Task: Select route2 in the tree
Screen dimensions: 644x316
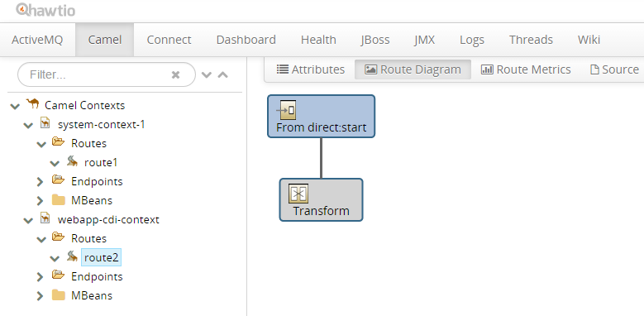Action: tap(101, 257)
